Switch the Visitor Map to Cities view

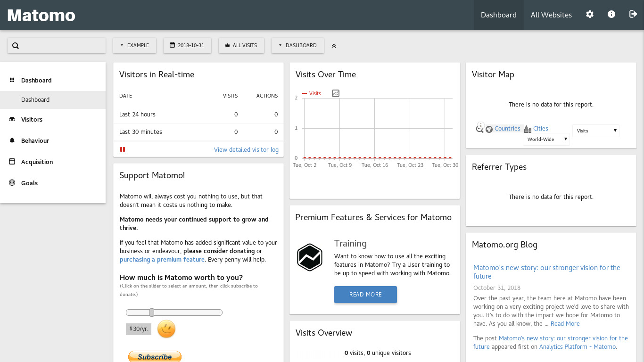(540, 129)
